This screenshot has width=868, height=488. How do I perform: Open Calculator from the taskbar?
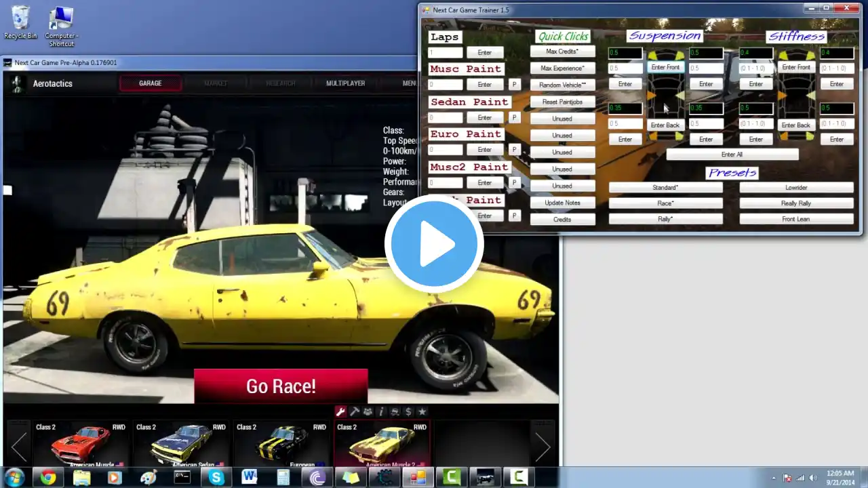pos(283,478)
